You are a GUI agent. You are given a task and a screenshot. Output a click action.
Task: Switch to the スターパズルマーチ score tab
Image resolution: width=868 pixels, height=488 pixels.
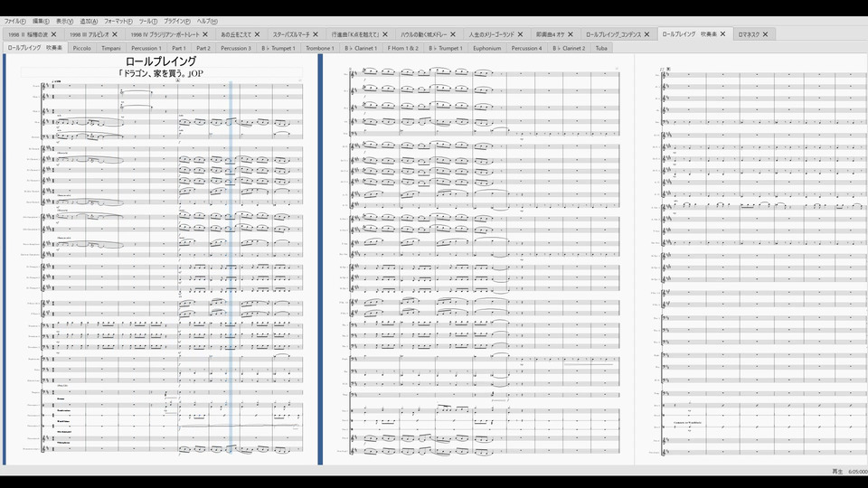pos(291,34)
